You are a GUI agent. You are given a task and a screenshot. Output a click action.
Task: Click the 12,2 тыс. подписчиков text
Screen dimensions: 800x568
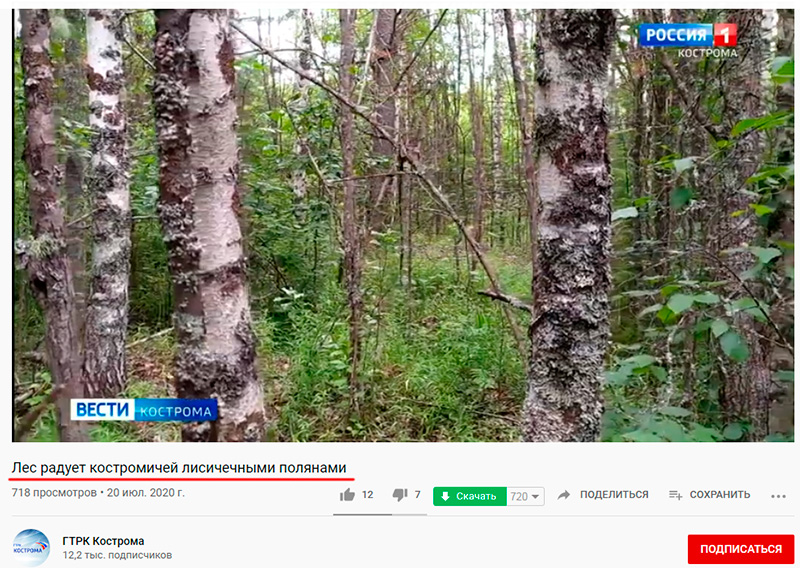coord(117,555)
